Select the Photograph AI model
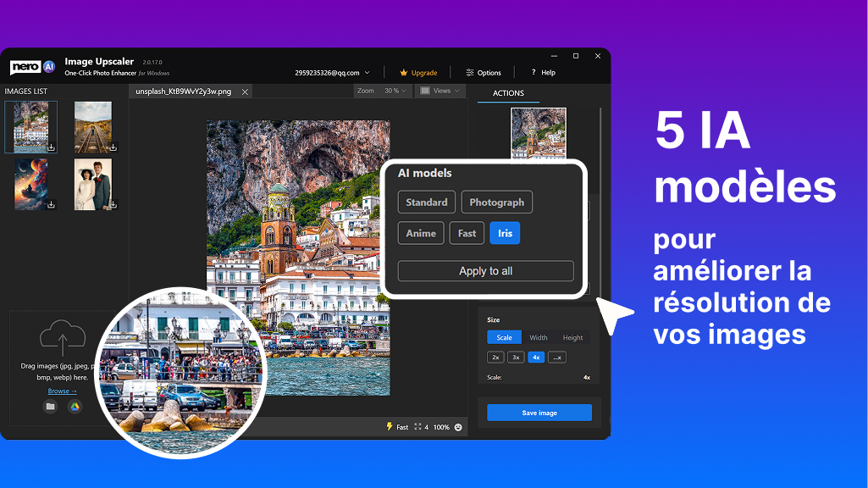Image resolution: width=868 pixels, height=488 pixels. (496, 202)
